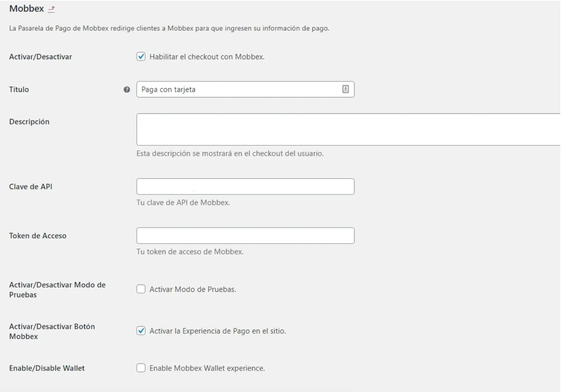The image size is (561, 392).
Task: Click the autofill contact icon inside Título field
Action: click(x=346, y=89)
